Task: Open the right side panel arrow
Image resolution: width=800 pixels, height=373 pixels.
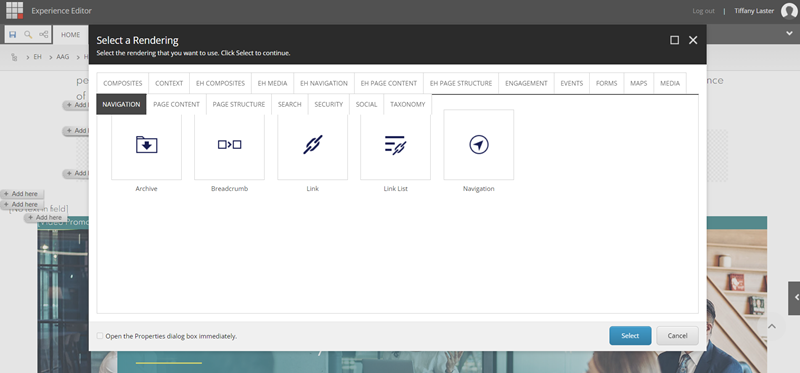Action: [794, 298]
